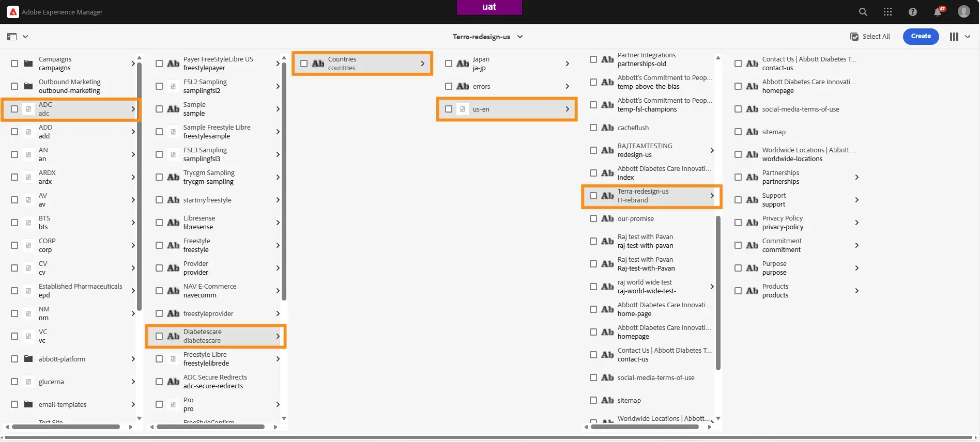
Task: Expand the Terra-redesign-us breadcrumb dropdown
Action: [x=520, y=37]
